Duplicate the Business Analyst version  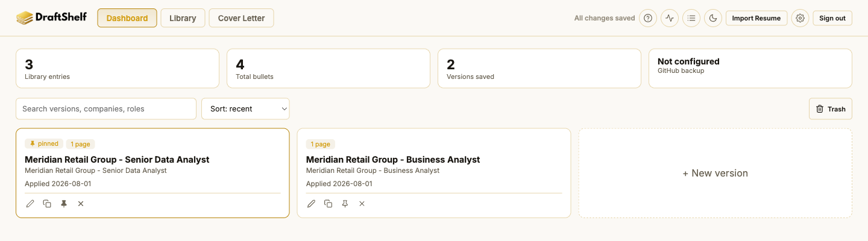[x=329, y=204]
